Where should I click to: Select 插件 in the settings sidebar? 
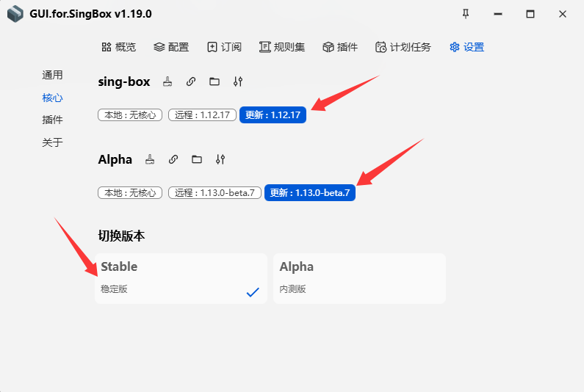click(52, 120)
